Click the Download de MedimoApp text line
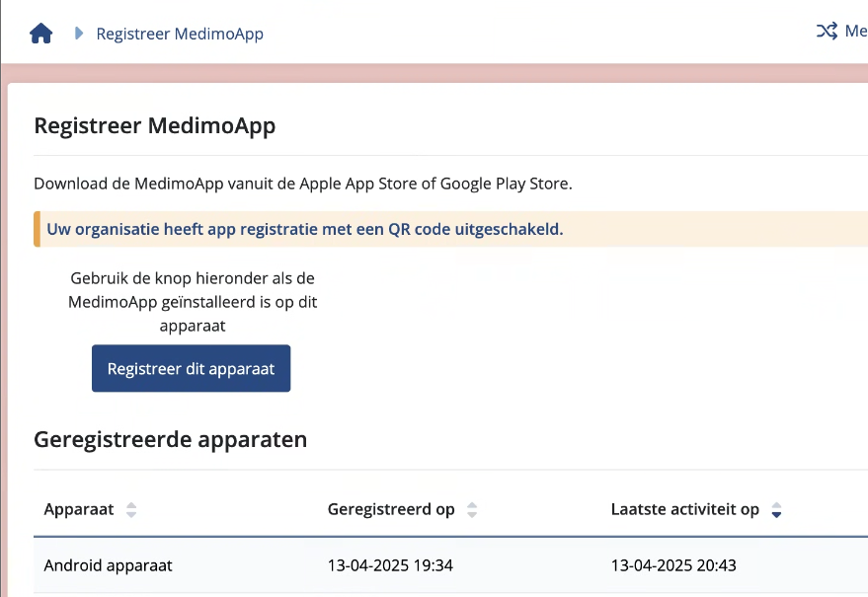 click(303, 184)
